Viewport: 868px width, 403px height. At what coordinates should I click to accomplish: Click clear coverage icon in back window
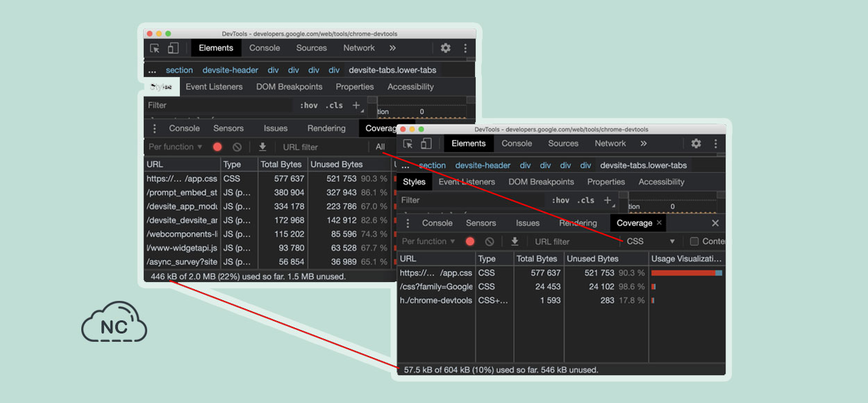coord(237,147)
